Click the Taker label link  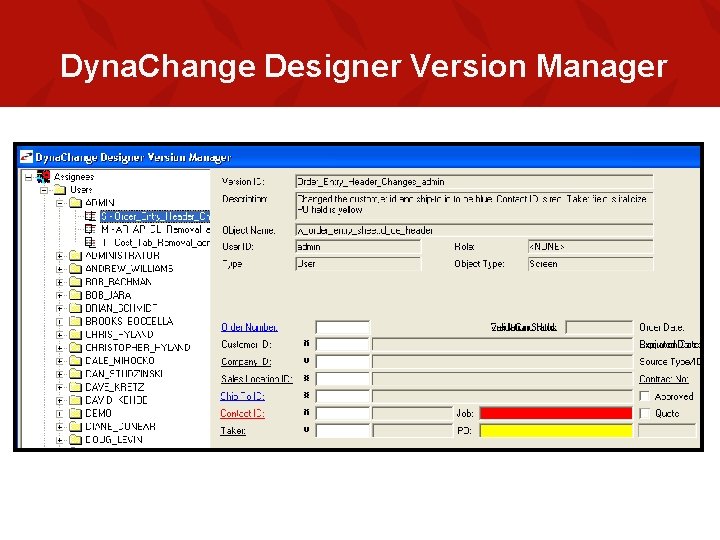point(233,431)
